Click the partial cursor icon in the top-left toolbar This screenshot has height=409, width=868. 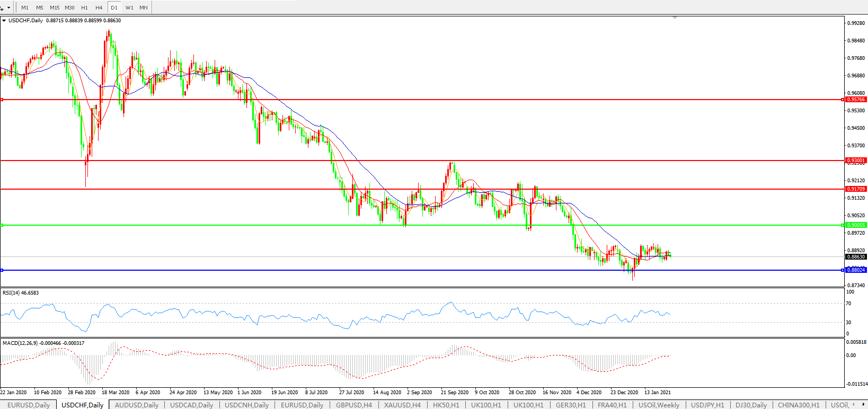point(2,8)
